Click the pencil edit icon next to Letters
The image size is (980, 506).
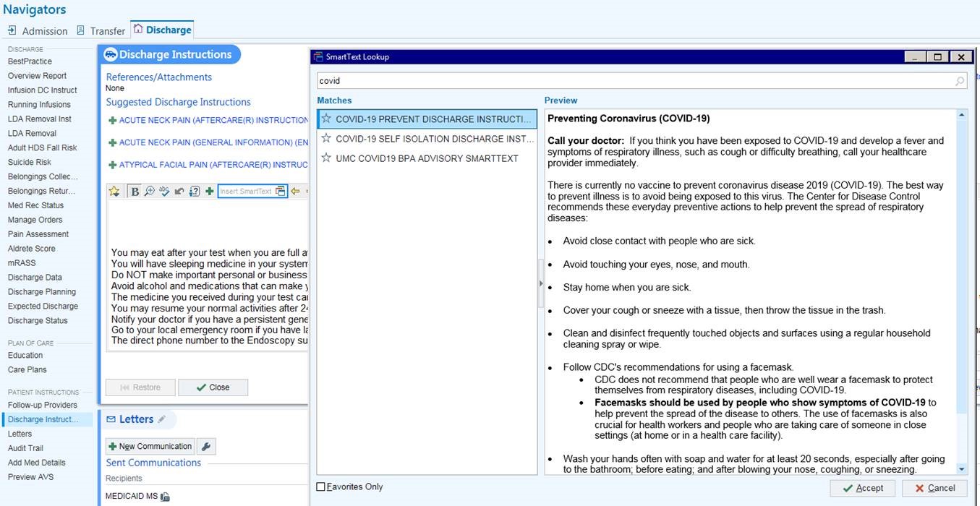[162, 419]
